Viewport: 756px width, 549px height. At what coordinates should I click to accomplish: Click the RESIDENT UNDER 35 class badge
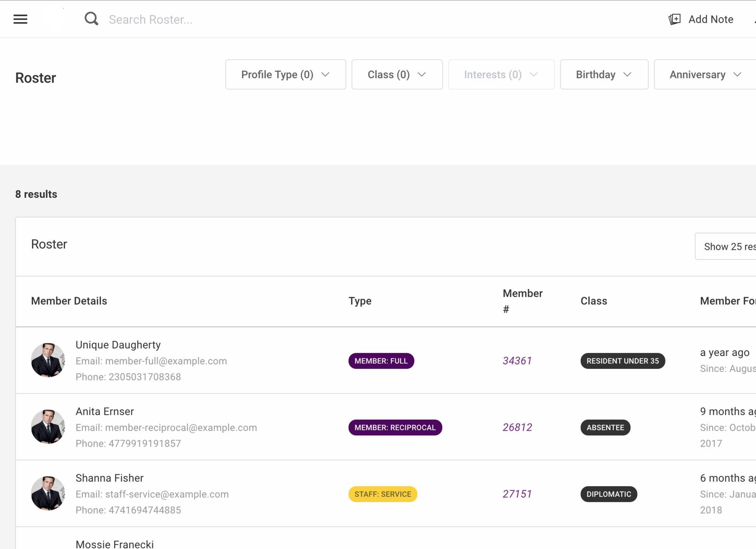point(622,361)
